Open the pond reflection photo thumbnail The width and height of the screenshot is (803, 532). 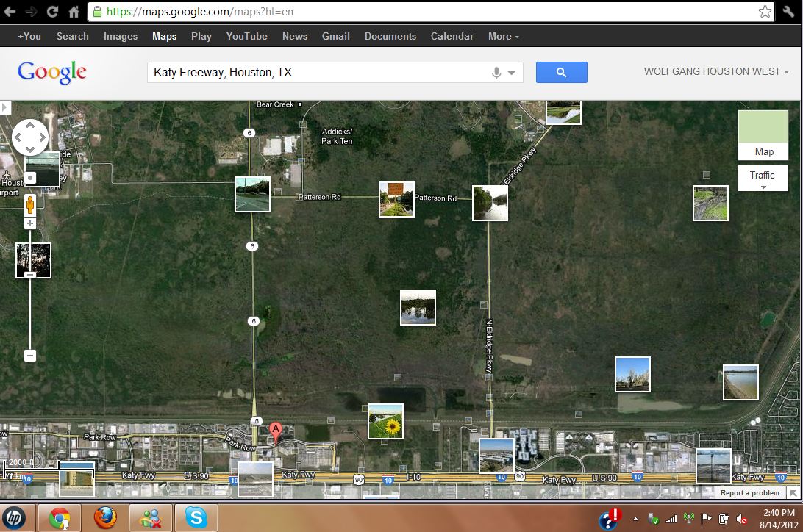pyautogui.click(x=418, y=307)
